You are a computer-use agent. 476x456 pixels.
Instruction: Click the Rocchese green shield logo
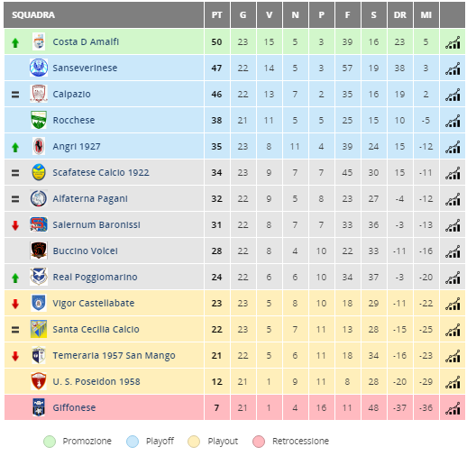(x=39, y=120)
